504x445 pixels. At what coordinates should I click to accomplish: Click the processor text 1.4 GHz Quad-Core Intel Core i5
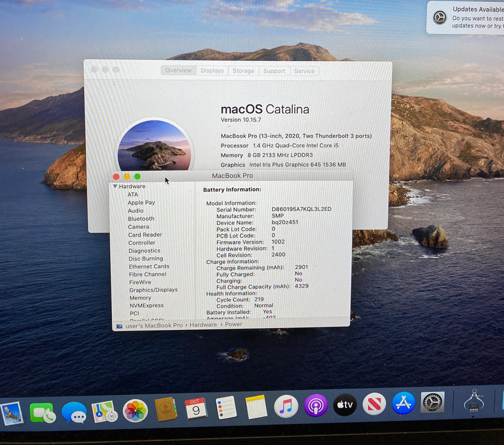[x=295, y=146]
